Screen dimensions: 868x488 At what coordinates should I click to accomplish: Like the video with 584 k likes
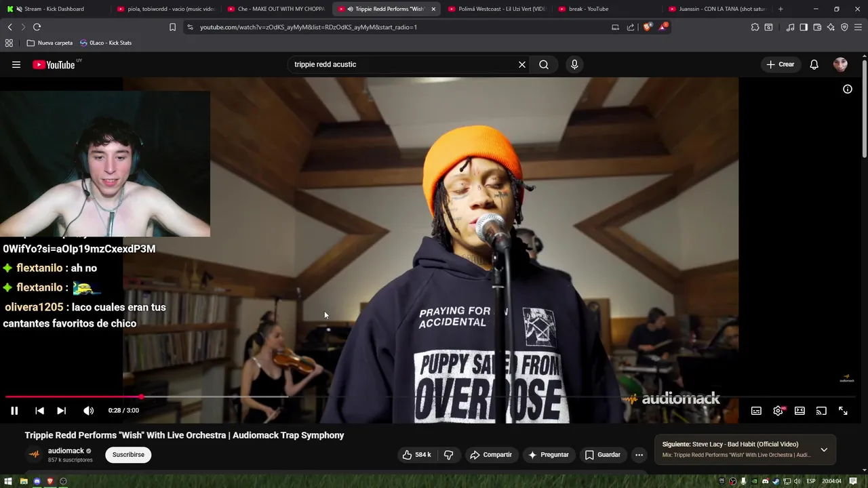[x=416, y=455]
